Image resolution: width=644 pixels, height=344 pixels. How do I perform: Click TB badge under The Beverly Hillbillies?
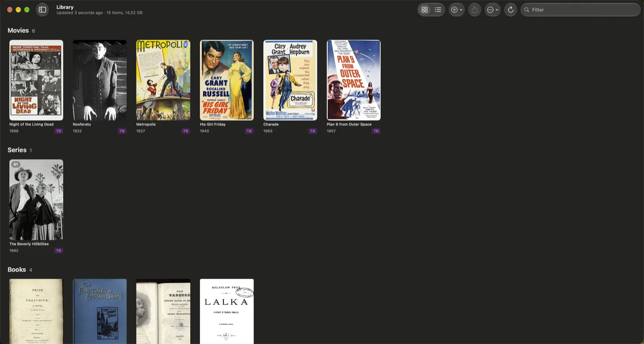point(59,251)
